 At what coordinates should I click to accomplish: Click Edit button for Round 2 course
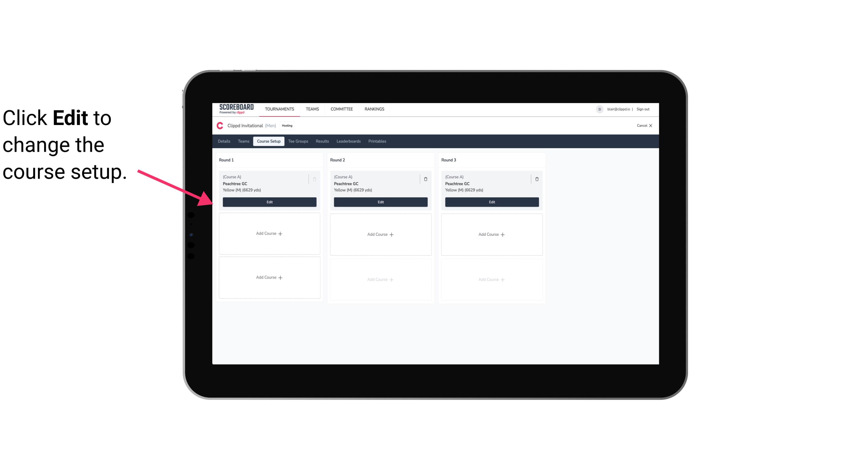click(x=380, y=201)
